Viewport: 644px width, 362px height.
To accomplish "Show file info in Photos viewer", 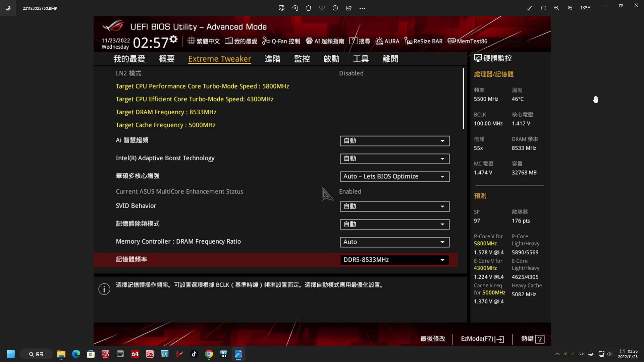I will coord(335,8).
